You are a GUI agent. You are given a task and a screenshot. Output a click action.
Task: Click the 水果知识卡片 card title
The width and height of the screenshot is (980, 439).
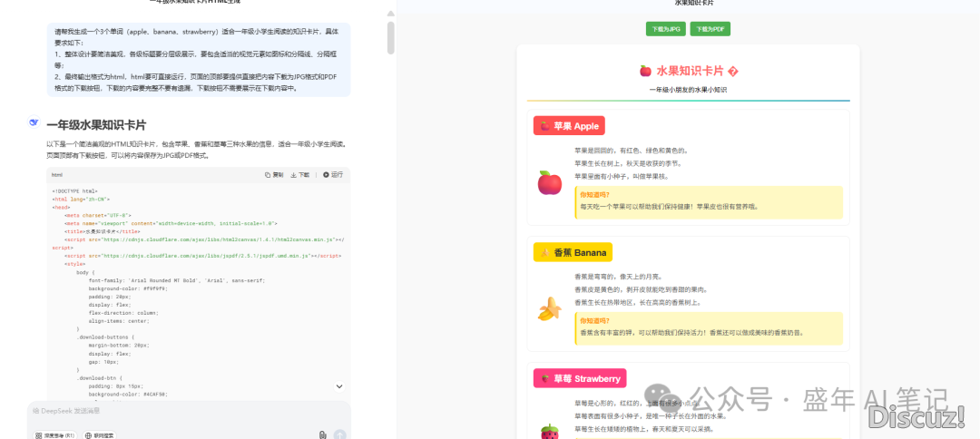coord(689,71)
